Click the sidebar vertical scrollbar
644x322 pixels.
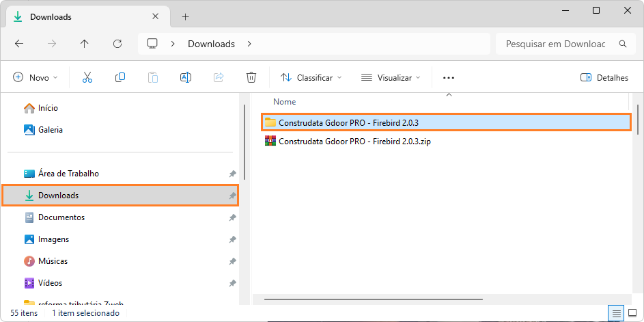click(244, 142)
